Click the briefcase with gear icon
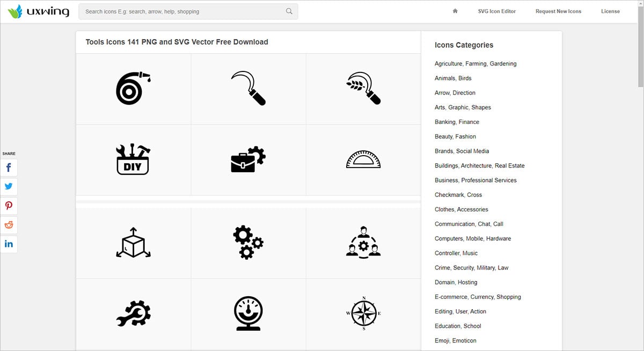The height and width of the screenshot is (351, 644). pyautogui.click(x=248, y=159)
